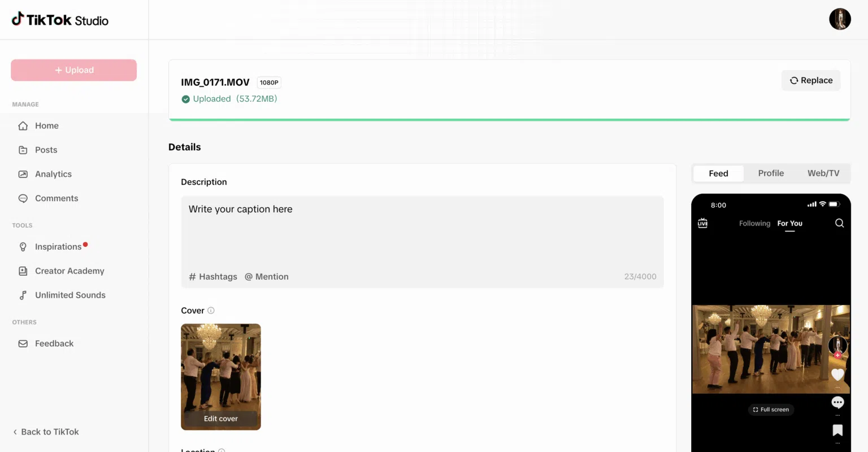Open the Cover info tooltip

click(211, 310)
